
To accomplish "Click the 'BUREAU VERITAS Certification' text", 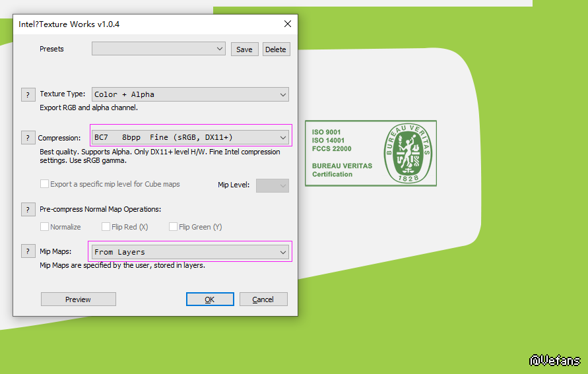I will 342,170.
